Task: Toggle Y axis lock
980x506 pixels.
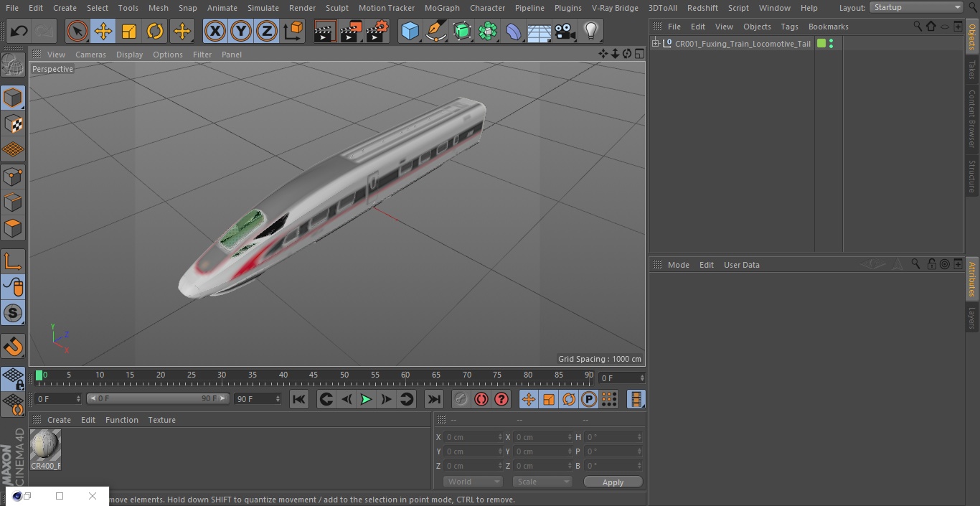Action: tap(241, 31)
